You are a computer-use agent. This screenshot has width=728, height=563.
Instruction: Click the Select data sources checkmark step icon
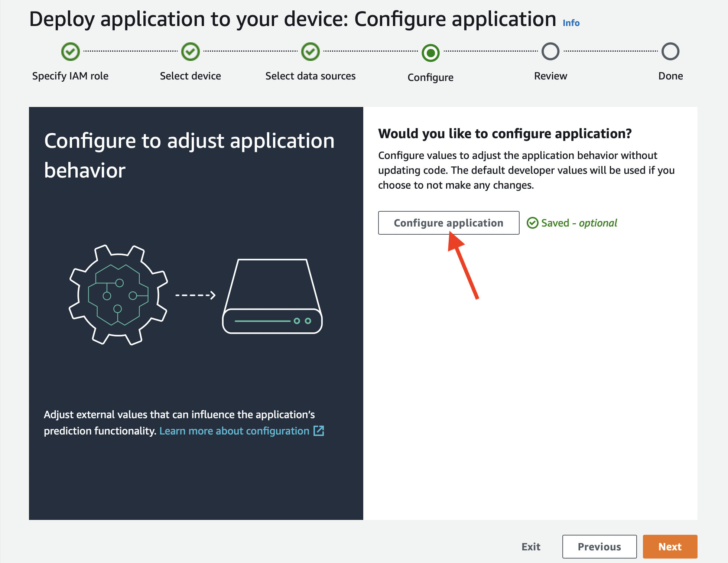311,52
